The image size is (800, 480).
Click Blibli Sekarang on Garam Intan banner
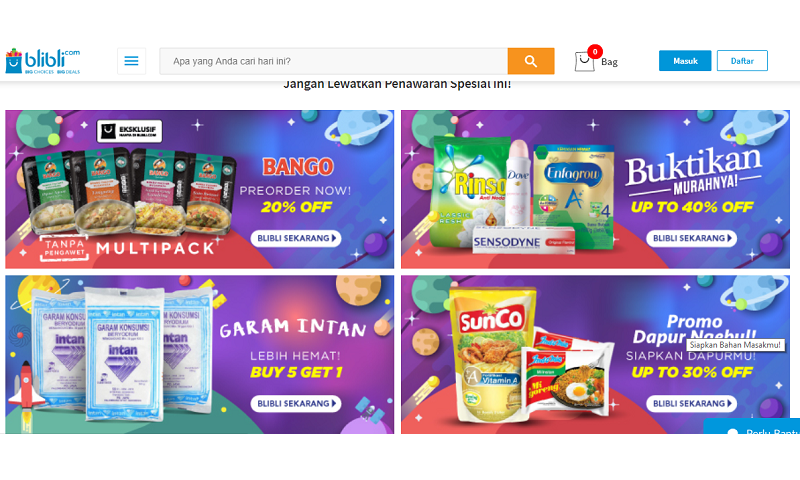tap(296, 403)
